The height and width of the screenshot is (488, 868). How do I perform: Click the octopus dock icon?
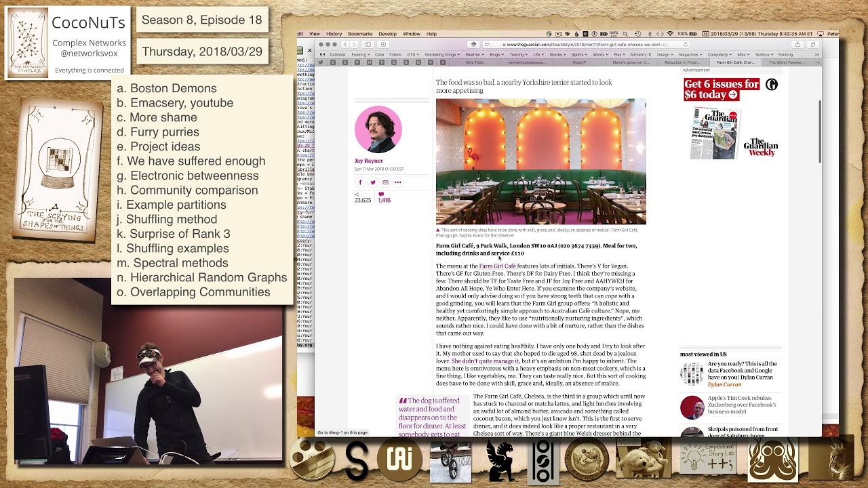(772, 461)
